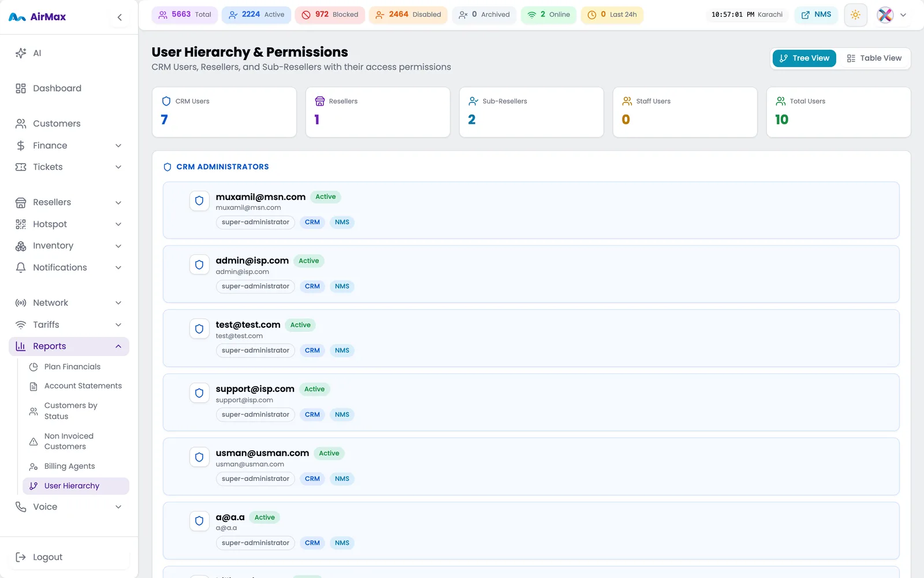Select User Hierarchy menu item
Viewport: 924px width, 578px height.
pos(76,486)
